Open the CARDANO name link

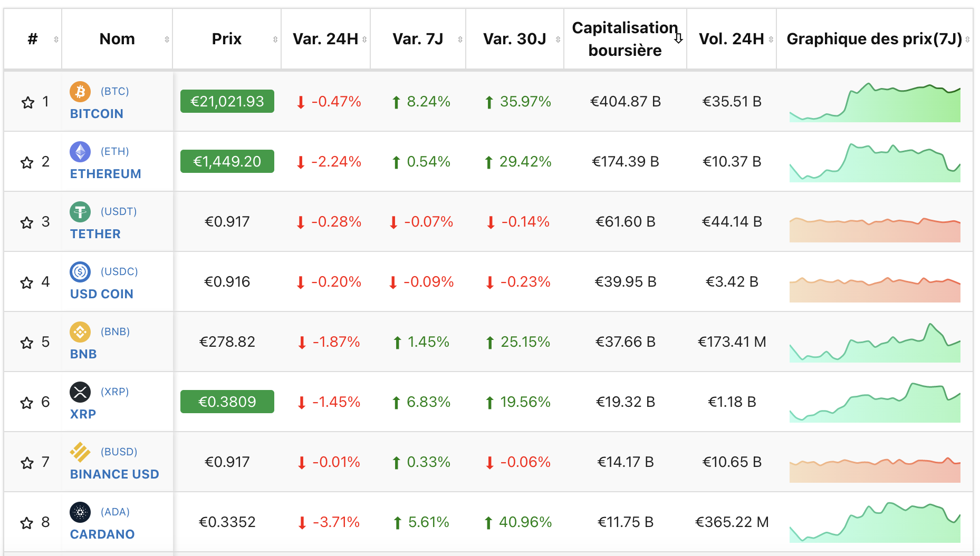pyautogui.click(x=102, y=534)
